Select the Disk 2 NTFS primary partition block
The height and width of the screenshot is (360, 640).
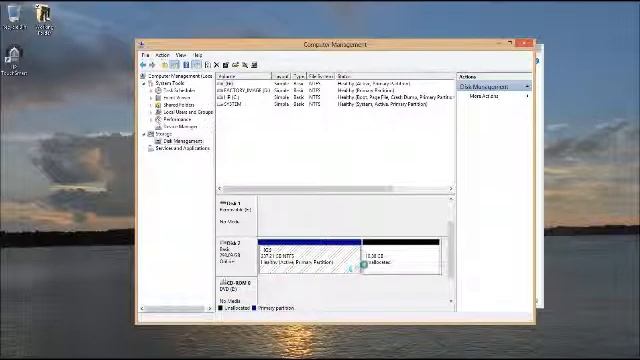tap(309, 256)
